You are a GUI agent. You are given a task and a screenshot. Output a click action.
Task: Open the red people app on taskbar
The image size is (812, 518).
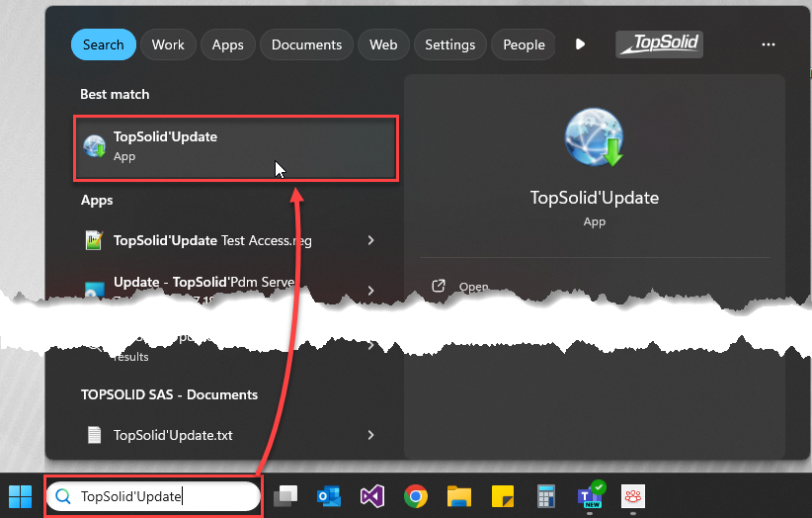coord(633,496)
